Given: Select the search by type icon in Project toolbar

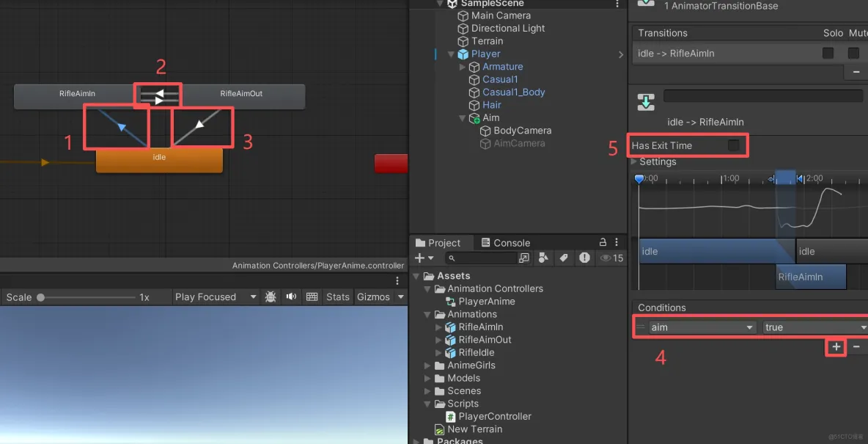Looking at the screenshot, I should [543, 258].
